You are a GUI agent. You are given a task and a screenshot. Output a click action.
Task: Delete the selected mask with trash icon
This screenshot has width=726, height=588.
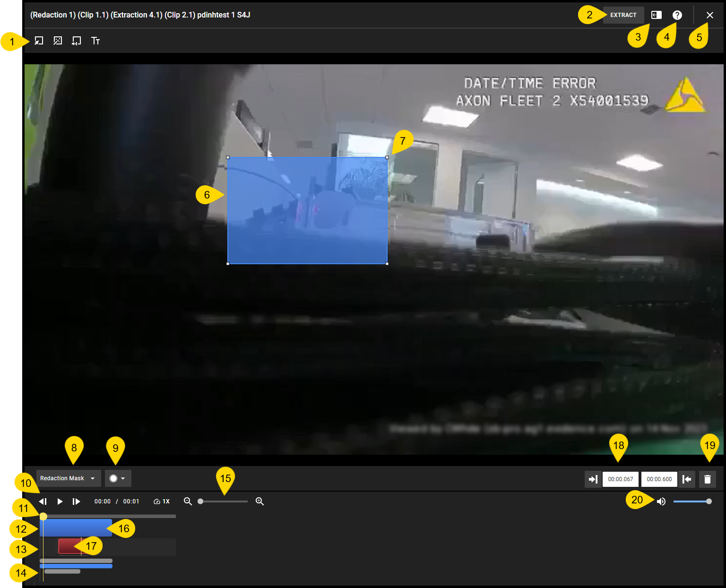pyautogui.click(x=708, y=479)
